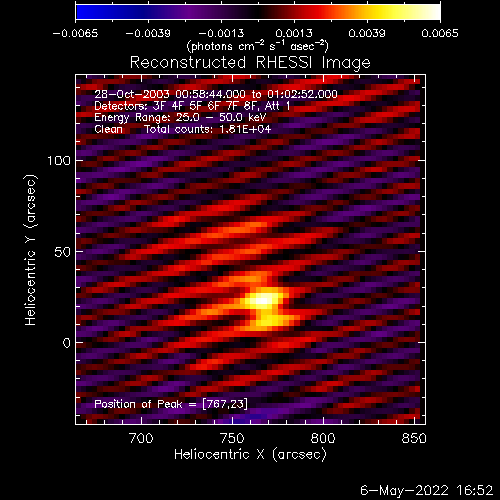The height and width of the screenshot is (500, 500).
Task: Click the colorbar label '-0.0065'
Action: tap(75, 33)
